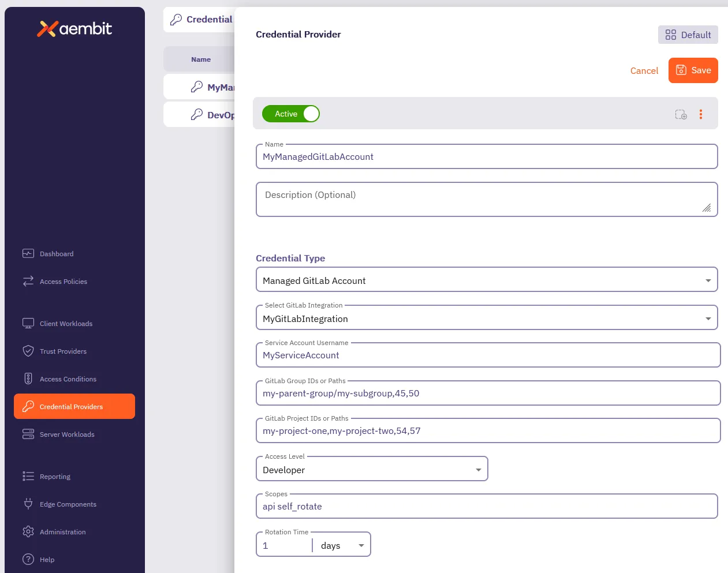Viewport: 728px width, 573px height.
Task: Expand the GitLab Integration selector
Action: 708,318
